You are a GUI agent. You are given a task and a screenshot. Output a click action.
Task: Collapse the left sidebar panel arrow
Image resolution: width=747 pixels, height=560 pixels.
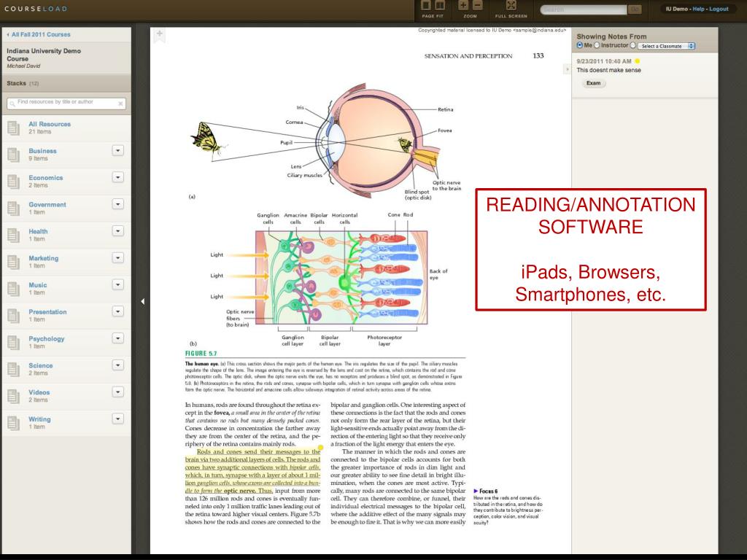tap(143, 301)
